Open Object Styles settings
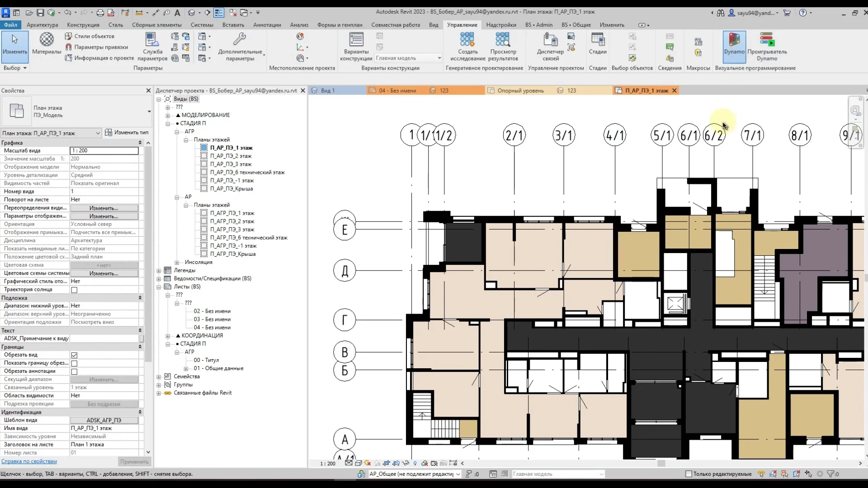This screenshot has width=868, height=488. click(x=90, y=36)
